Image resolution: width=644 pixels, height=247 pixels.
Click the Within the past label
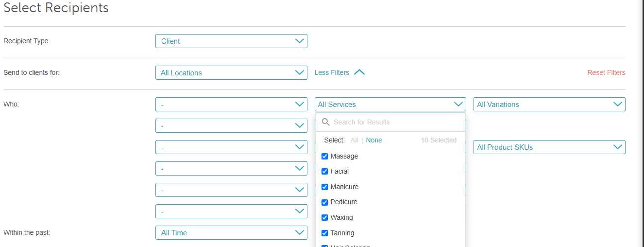pos(27,232)
